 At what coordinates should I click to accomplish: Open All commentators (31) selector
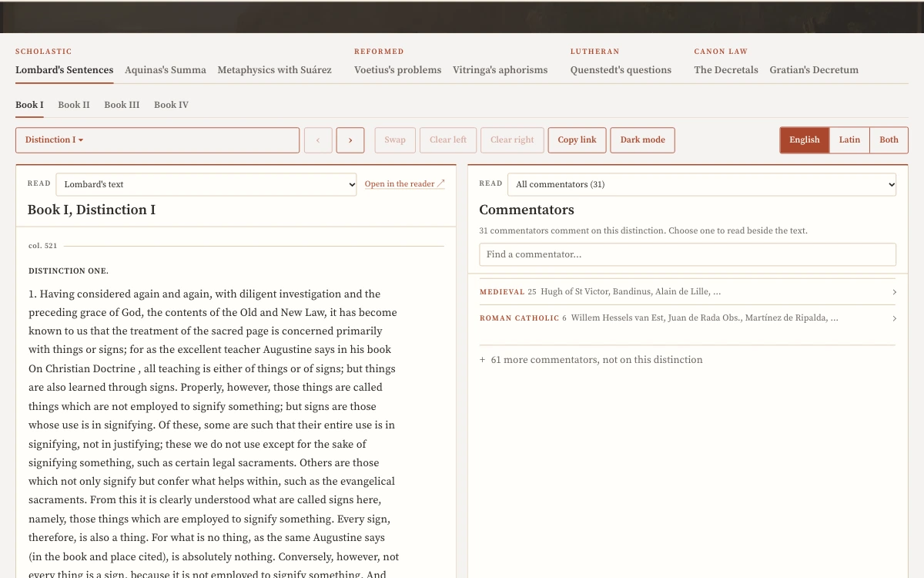[701, 184]
